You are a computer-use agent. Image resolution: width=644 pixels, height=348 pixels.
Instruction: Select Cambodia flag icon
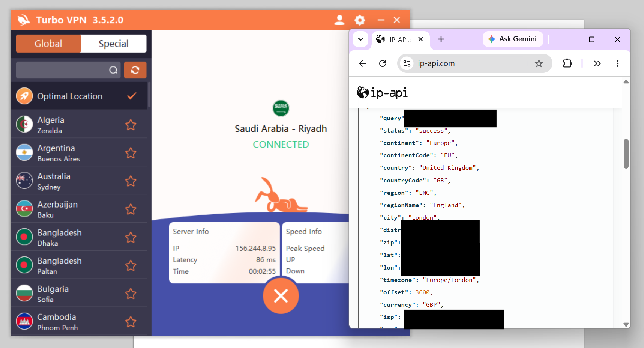click(x=24, y=321)
